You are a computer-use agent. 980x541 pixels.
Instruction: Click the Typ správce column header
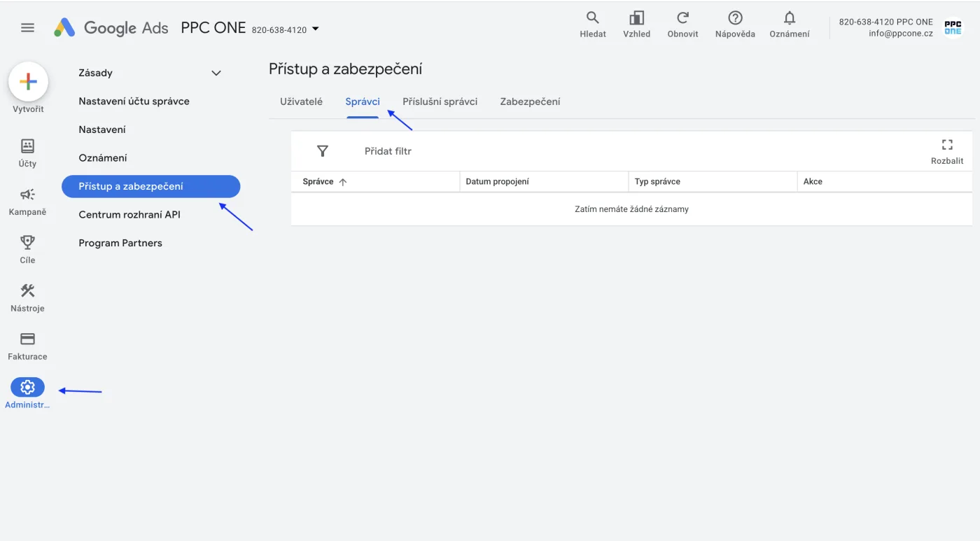click(x=657, y=181)
